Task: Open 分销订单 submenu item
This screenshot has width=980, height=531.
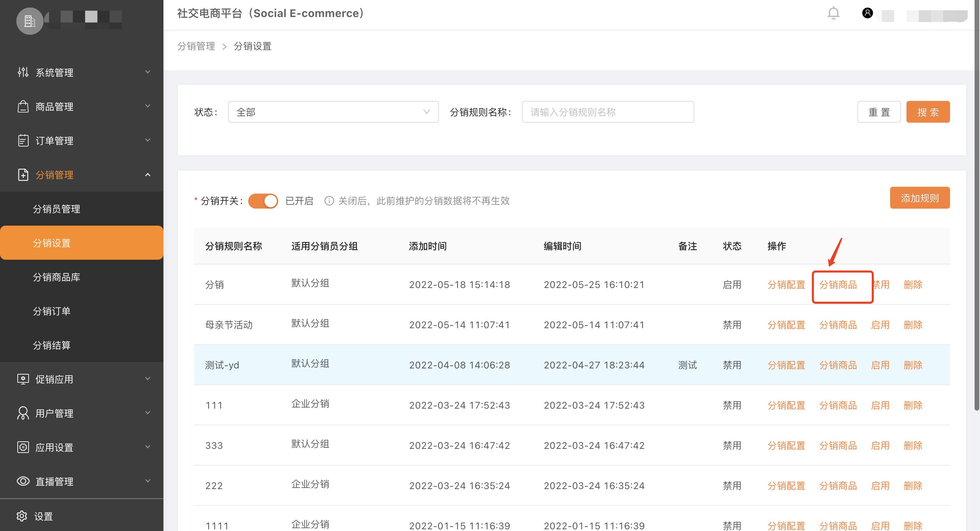Action: pyautogui.click(x=81, y=311)
